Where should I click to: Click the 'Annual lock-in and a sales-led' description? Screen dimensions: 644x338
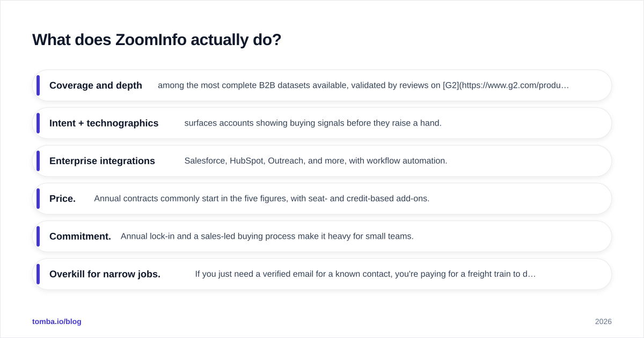coord(267,236)
